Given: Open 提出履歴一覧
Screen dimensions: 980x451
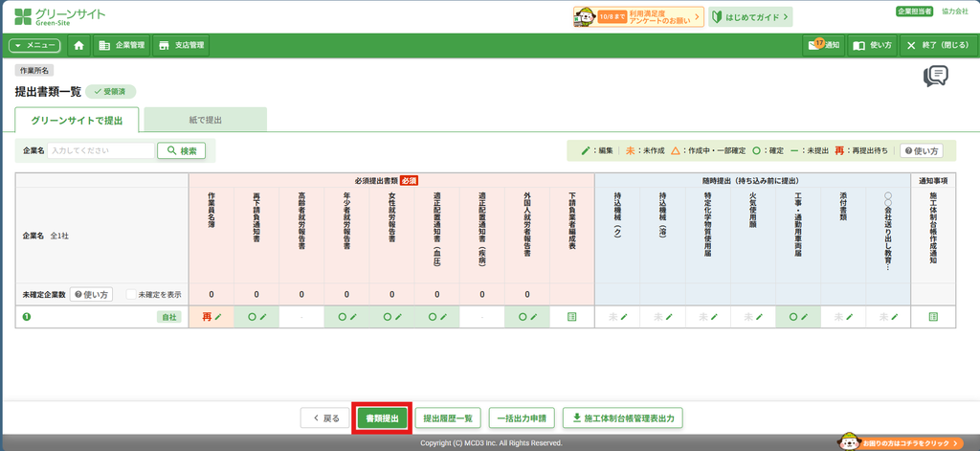Looking at the screenshot, I should (448, 418).
